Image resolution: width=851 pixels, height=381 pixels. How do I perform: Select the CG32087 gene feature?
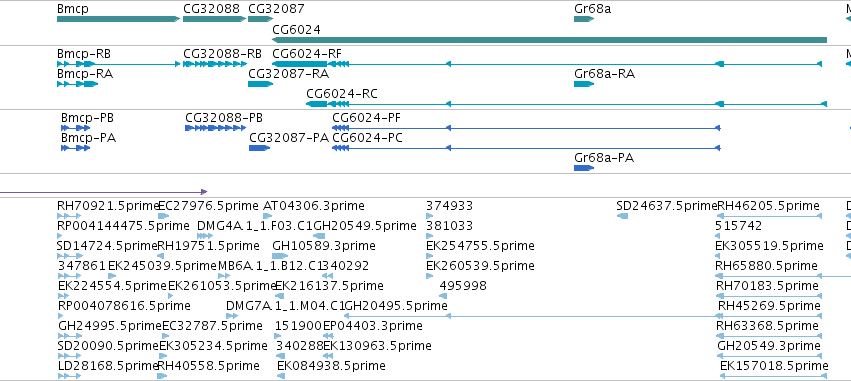click(x=261, y=19)
